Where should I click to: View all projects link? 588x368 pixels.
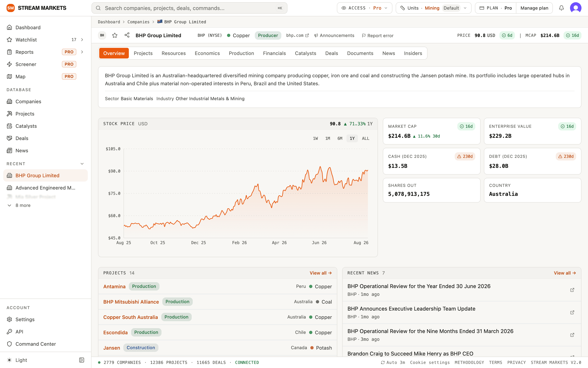pyautogui.click(x=321, y=273)
